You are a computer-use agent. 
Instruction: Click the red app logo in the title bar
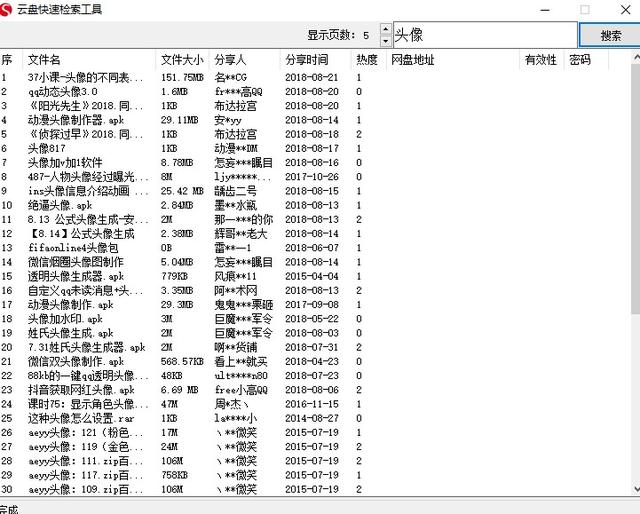click(x=6, y=9)
